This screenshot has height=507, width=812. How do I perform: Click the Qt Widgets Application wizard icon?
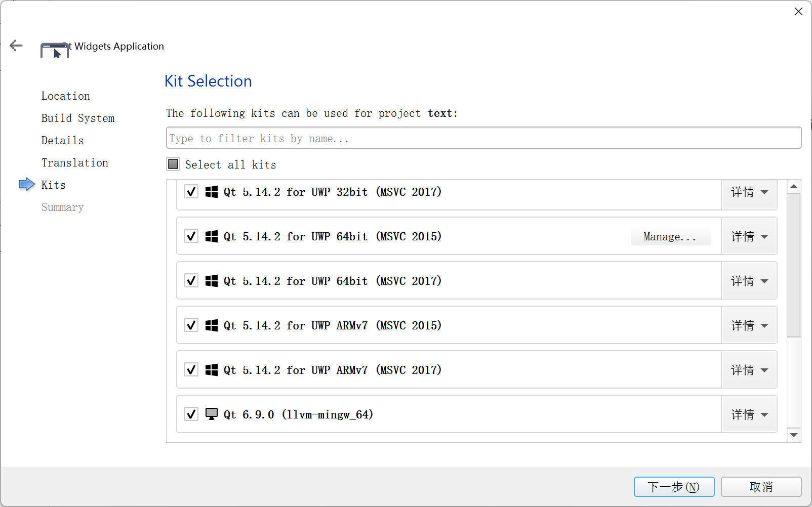coord(55,50)
